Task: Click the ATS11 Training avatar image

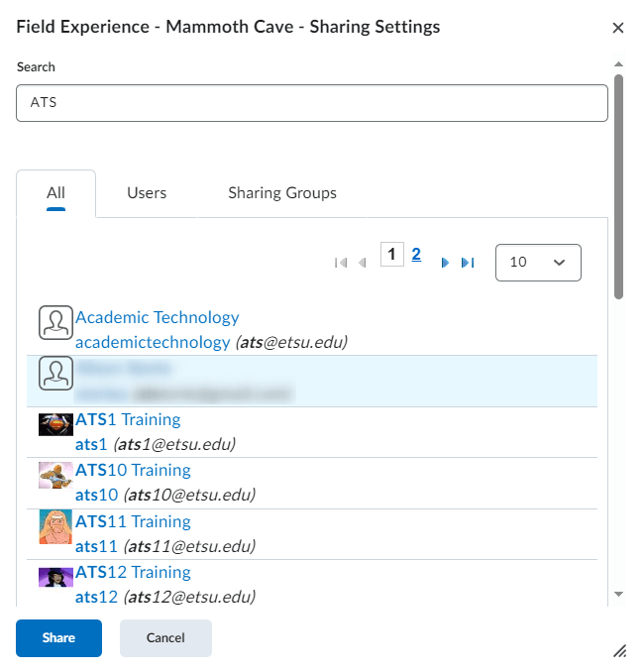Action: coord(56,526)
